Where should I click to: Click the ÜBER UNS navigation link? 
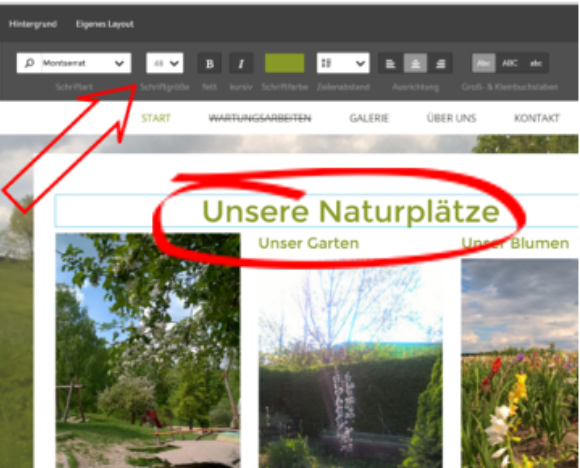[451, 118]
